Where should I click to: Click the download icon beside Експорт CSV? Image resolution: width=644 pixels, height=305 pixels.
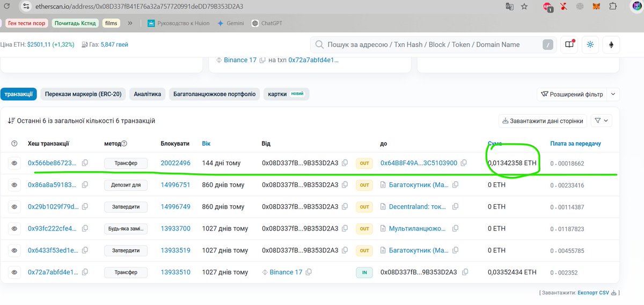tap(614, 293)
